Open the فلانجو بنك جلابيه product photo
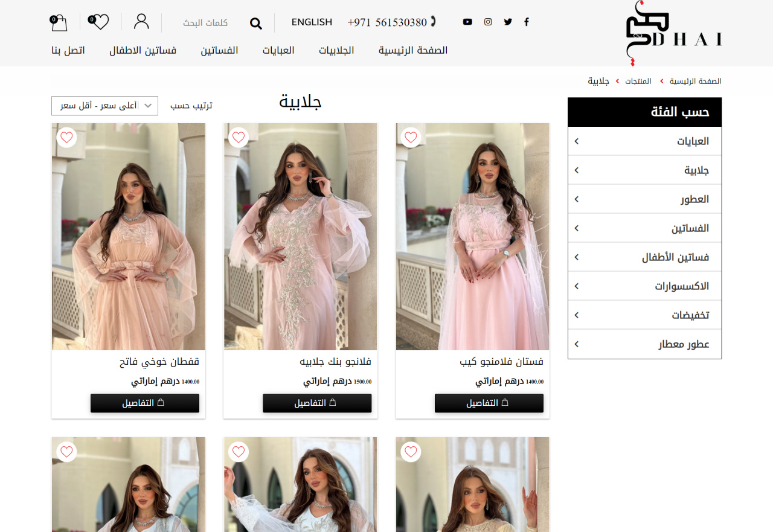The image size is (773, 532). [300, 237]
